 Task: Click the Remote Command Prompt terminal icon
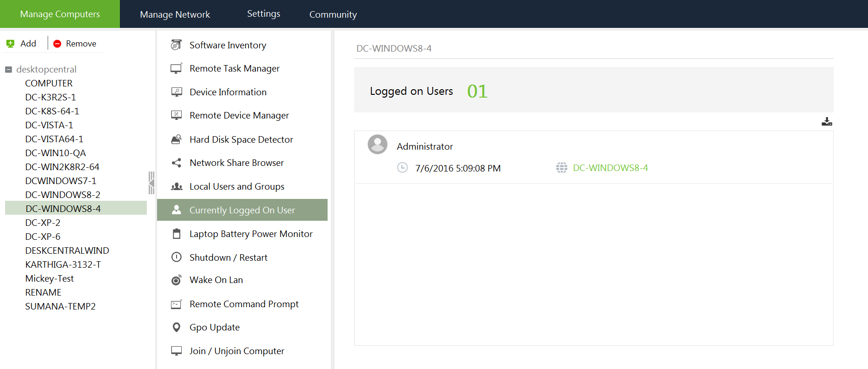(177, 304)
